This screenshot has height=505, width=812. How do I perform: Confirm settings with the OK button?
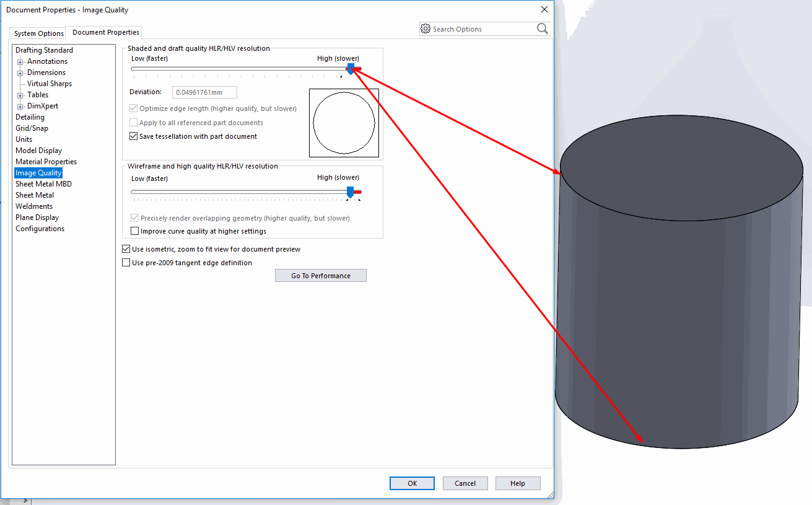(412, 483)
